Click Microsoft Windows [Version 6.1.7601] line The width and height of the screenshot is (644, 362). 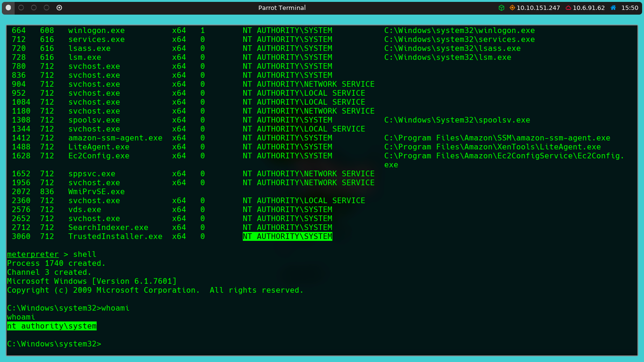click(x=92, y=281)
